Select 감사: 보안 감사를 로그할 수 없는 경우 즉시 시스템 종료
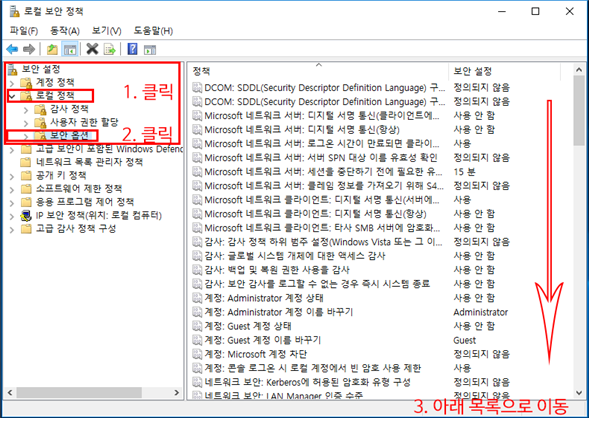This screenshot has width=589, height=422. click(317, 284)
